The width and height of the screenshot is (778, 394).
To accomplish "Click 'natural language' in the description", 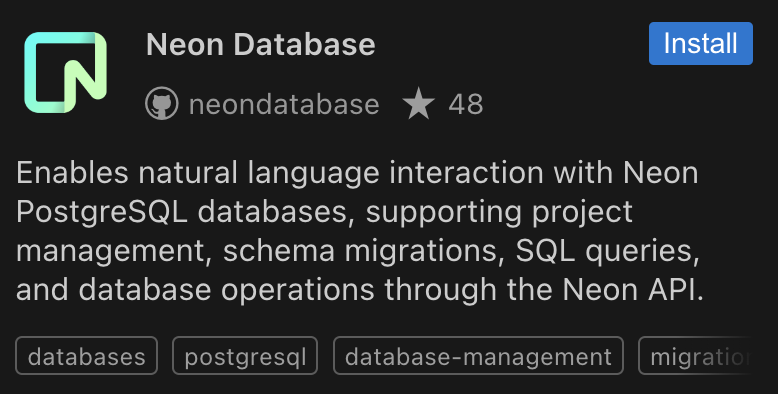I will (259, 174).
